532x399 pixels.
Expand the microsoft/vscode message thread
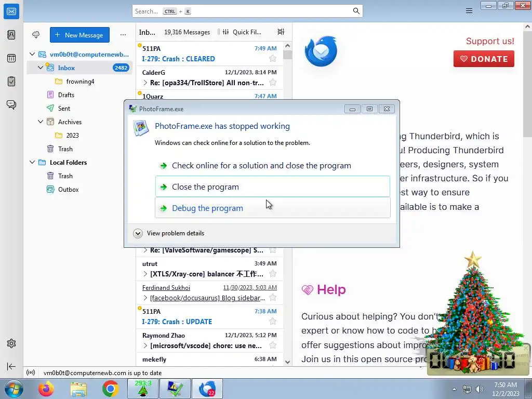(145, 345)
